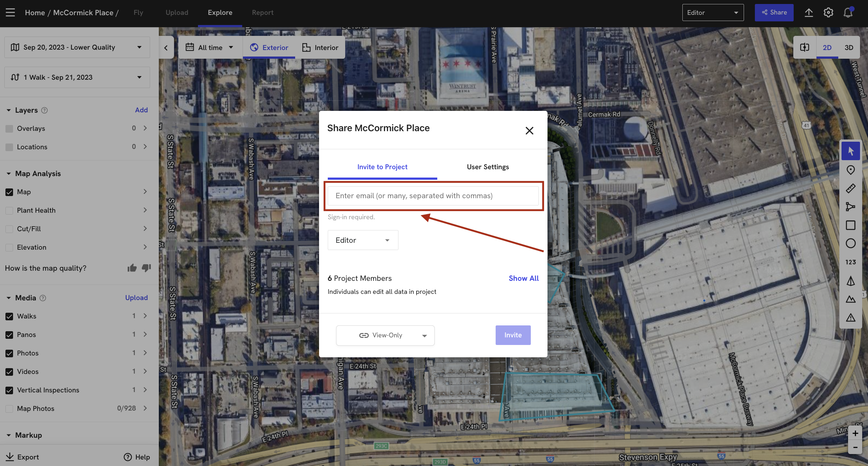Click Show All project members
This screenshot has width=868, height=466.
(524, 278)
